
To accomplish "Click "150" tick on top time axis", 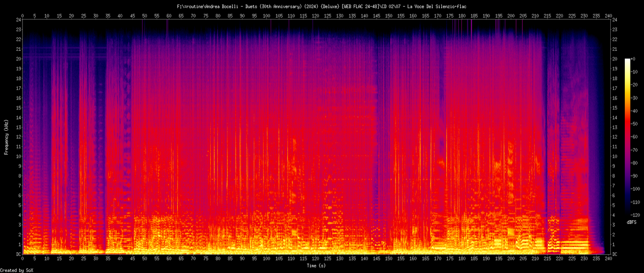I will [x=389, y=15].
